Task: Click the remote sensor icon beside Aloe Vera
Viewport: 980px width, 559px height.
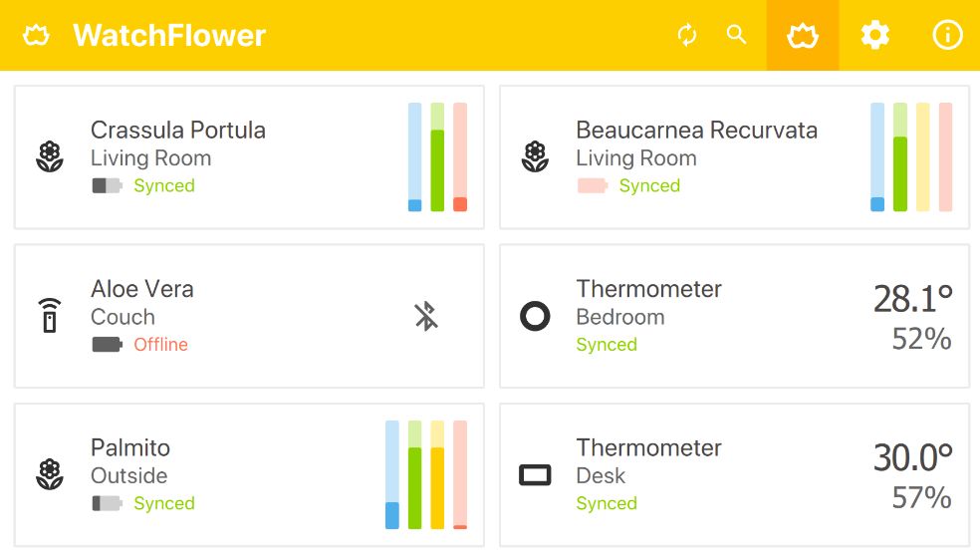Action: (50, 315)
